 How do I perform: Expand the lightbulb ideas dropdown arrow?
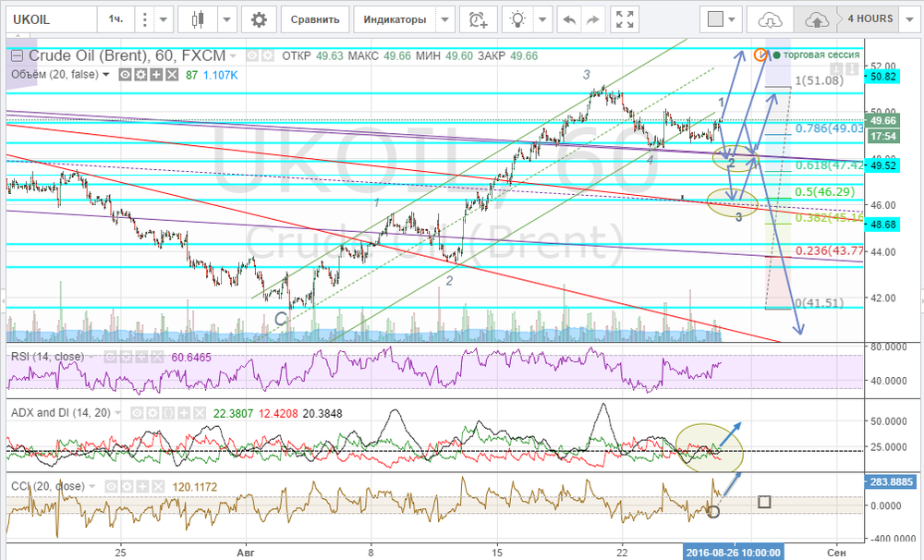542,19
